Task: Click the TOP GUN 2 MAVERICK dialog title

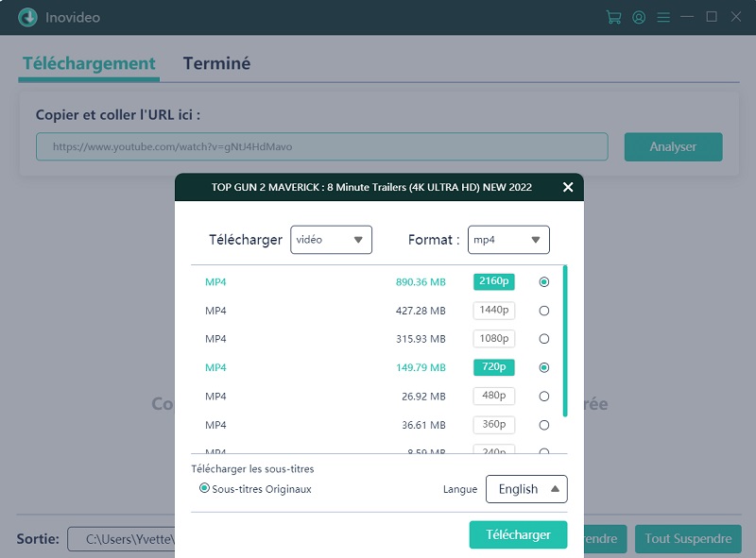Action: click(371, 187)
